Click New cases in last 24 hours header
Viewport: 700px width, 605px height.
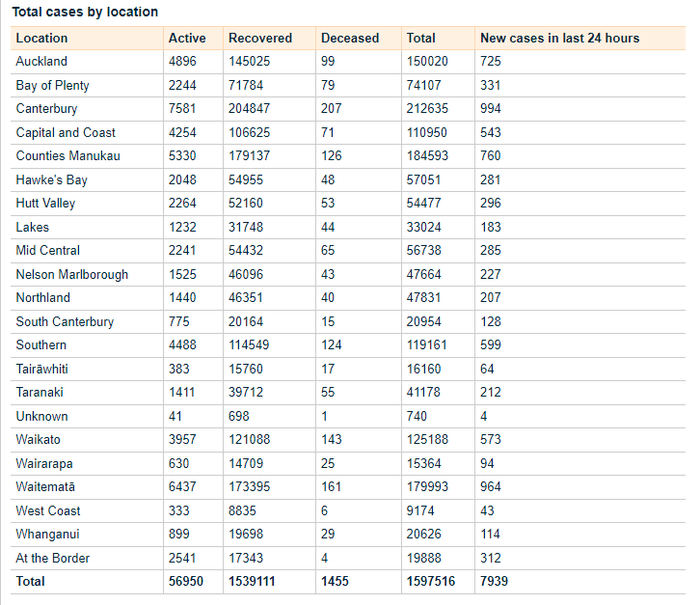[560, 38]
